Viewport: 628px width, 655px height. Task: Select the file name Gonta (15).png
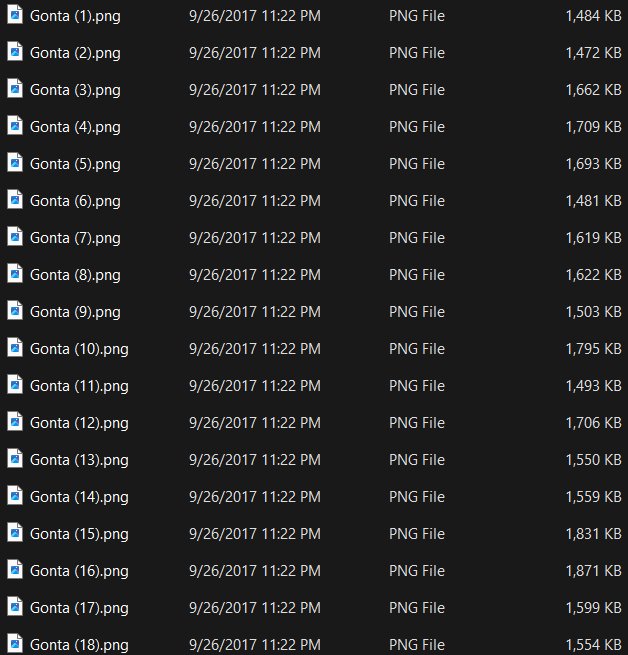tap(79, 534)
